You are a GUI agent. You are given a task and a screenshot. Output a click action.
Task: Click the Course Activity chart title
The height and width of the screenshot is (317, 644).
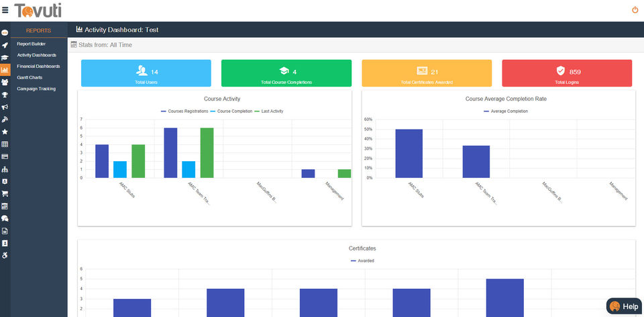coord(222,99)
